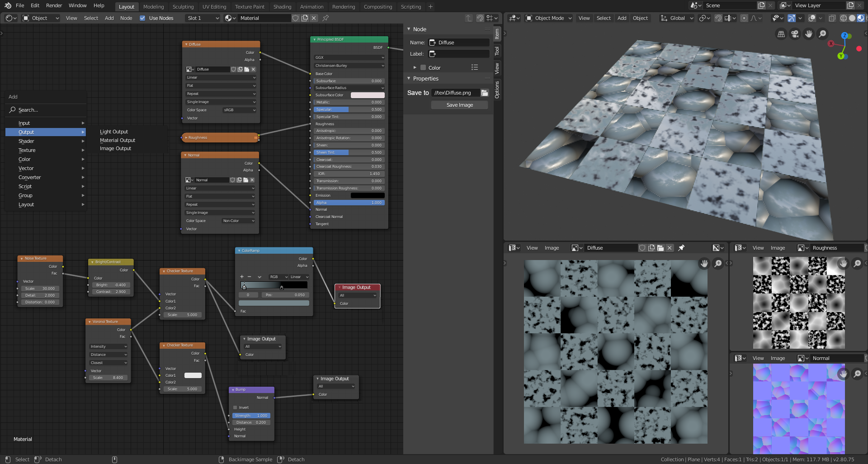Toggle camera view icon in viewport

point(795,34)
